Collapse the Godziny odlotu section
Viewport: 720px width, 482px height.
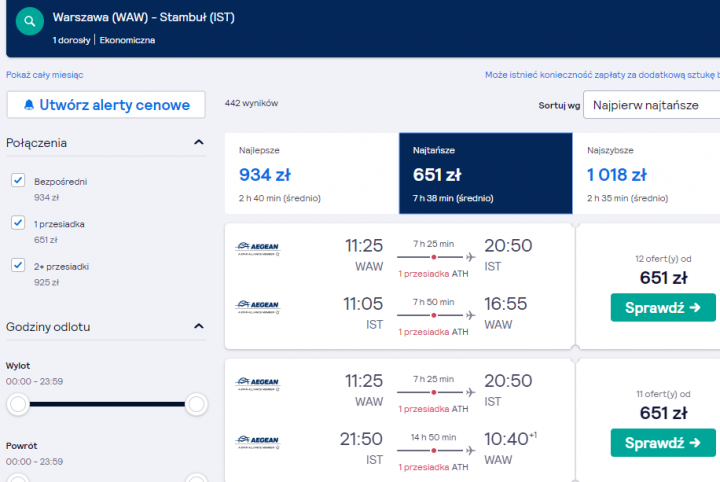pyautogui.click(x=198, y=327)
